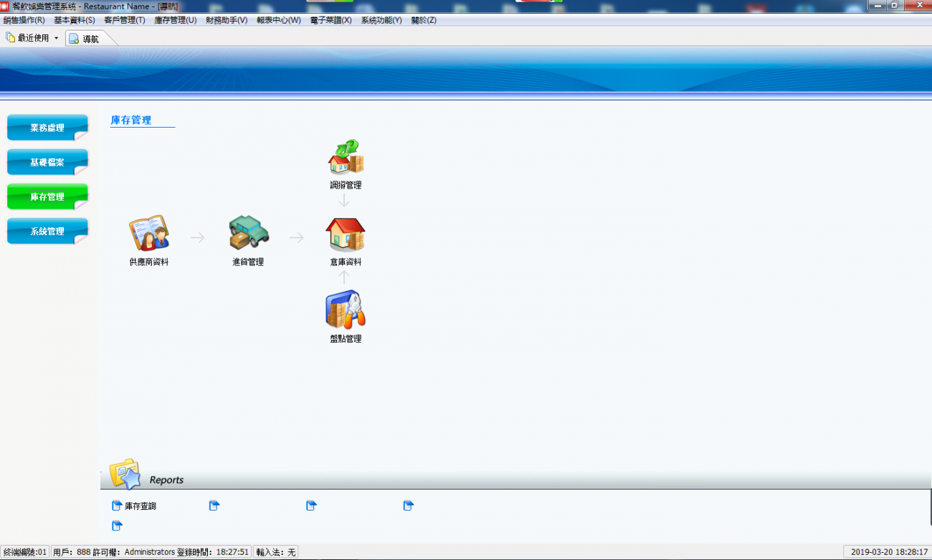Open the 電子菜譜(X) menu
This screenshot has width=932, height=560.
pyautogui.click(x=331, y=20)
